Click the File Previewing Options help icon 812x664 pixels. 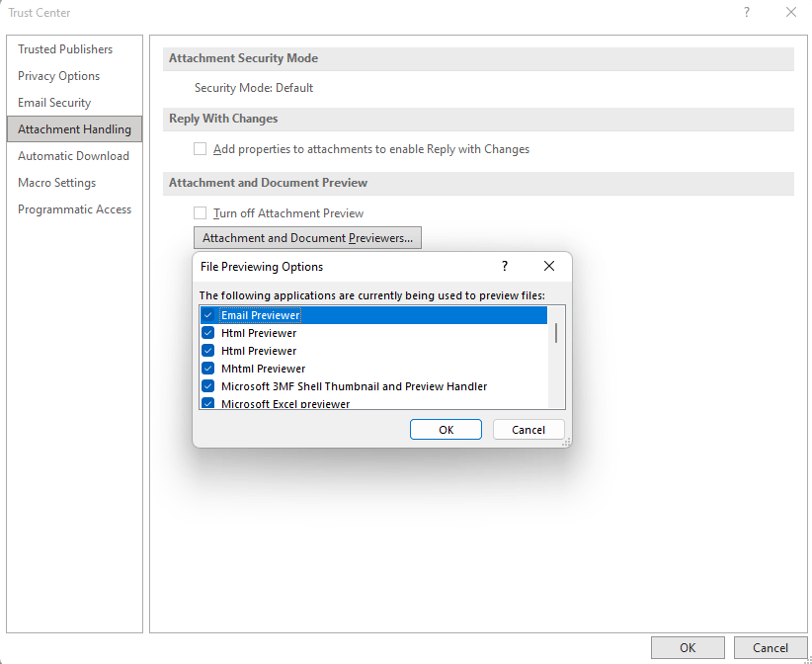click(x=504, y=266)
